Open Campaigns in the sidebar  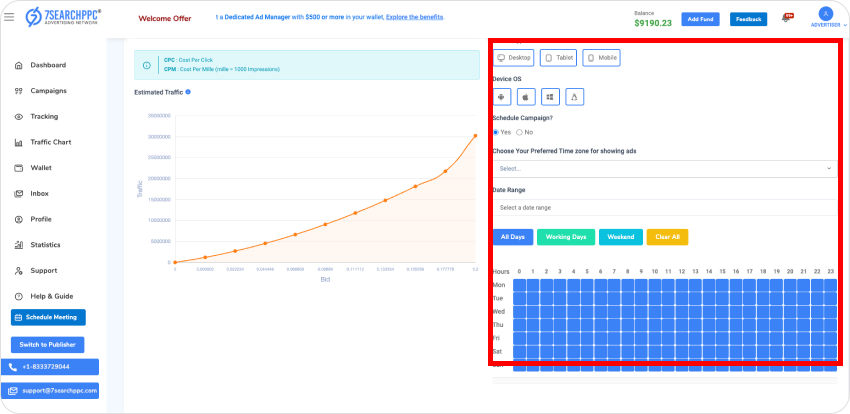click(48, 91)
